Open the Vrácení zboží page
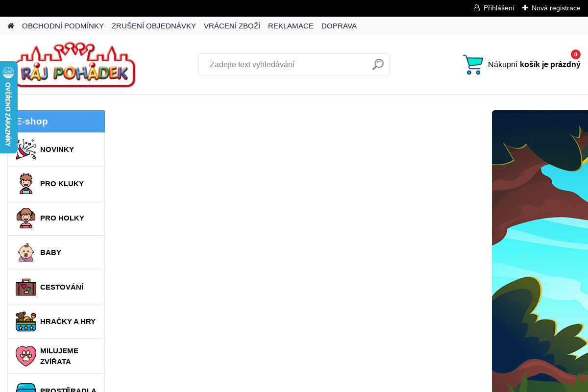This screenshot has width=588, height=392. (232, 26)
